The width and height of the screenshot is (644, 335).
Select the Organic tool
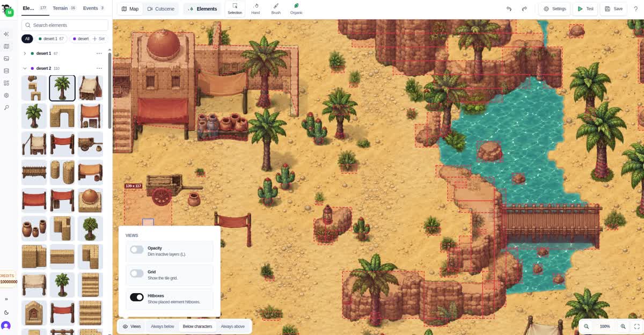click(296, 9)
